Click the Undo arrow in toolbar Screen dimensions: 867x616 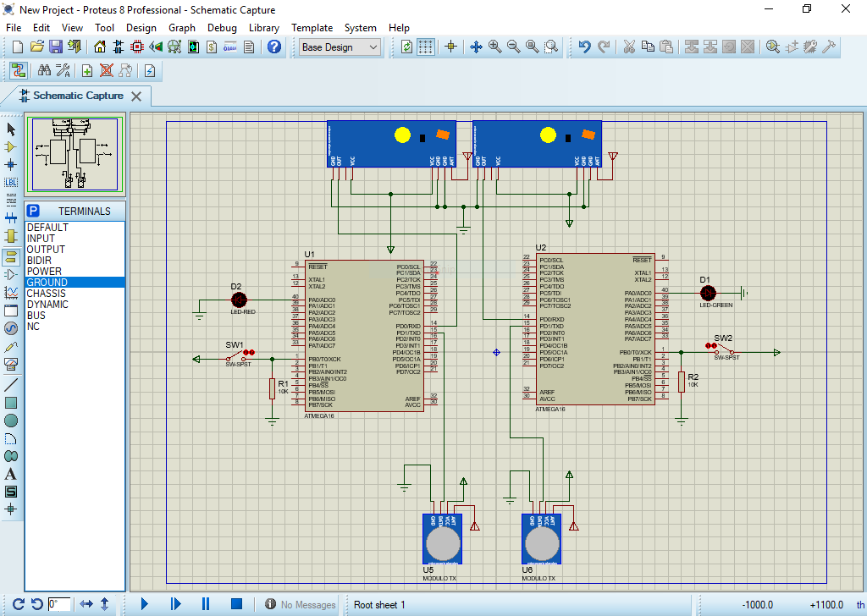click(584, 47)
